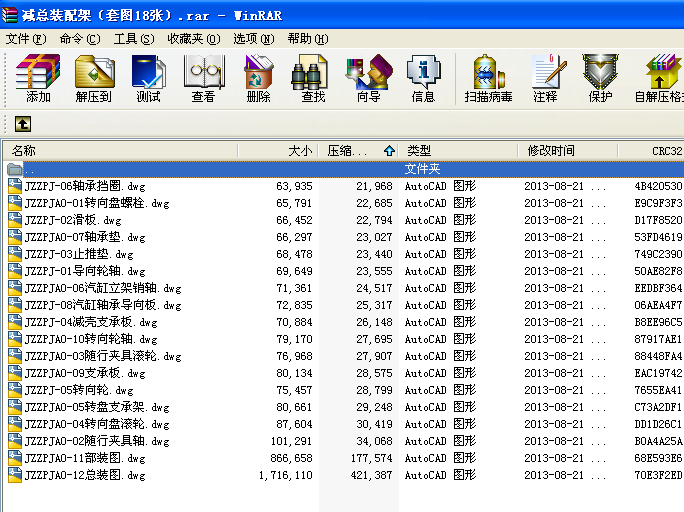Click CRC32 value DD1D26C1

(x=658, y=424)
